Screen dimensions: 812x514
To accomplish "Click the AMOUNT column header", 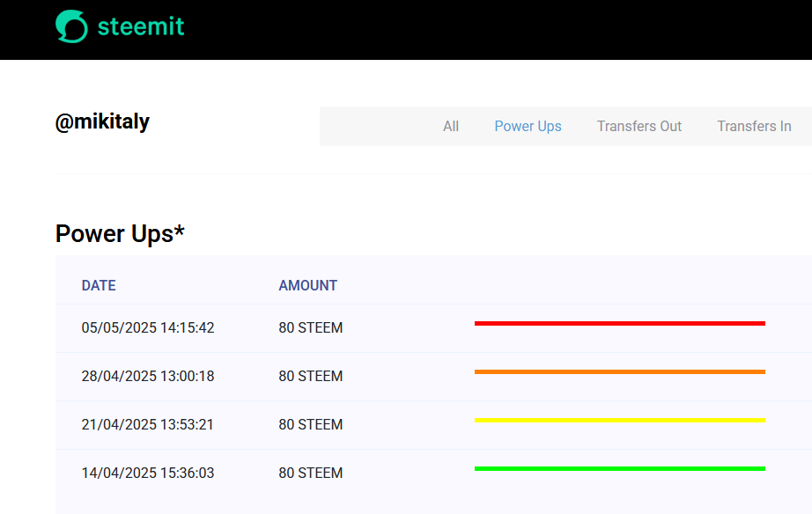I will 307,286.
